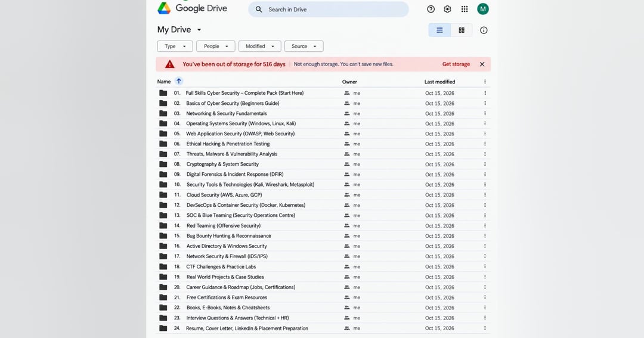
Task: Click in the Search in Drive field
Action: pyautogui.click(x=329, y=10)
